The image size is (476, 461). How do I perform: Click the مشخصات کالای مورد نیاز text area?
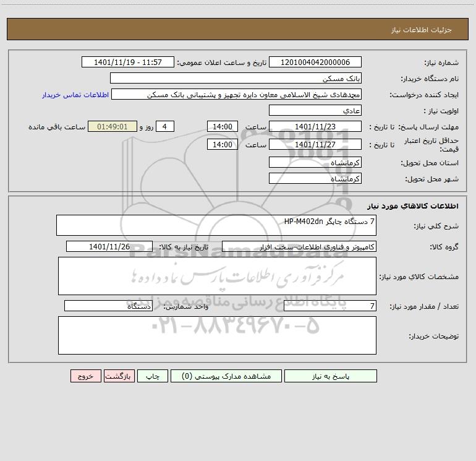(x=217, y=276)
